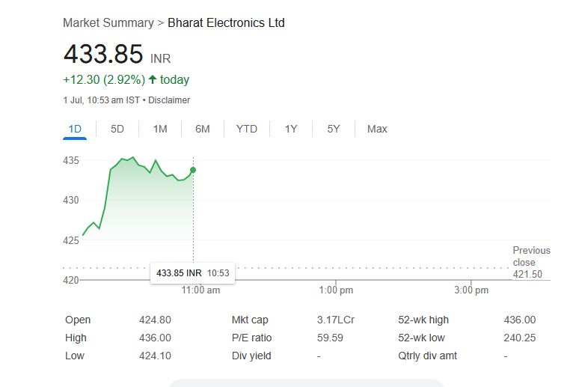Select the YTD tab
The image size is (588, 387).
[247, 129]
